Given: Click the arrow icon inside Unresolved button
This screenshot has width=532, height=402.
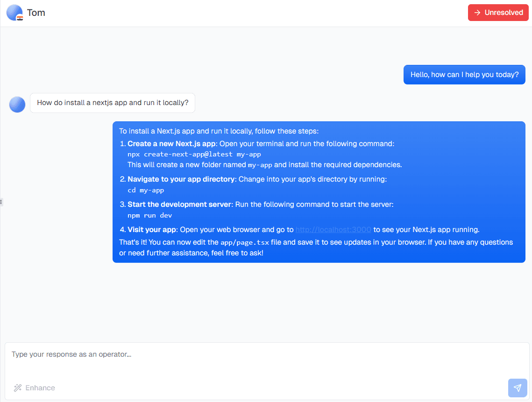Looking at the screenshot, I should [477, 13].
